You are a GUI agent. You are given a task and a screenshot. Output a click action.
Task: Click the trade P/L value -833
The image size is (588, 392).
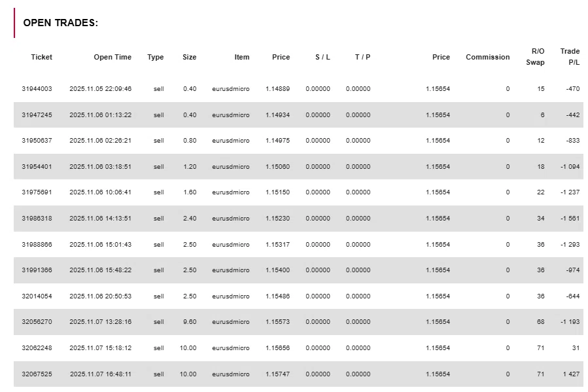click(x=572, y=141)
